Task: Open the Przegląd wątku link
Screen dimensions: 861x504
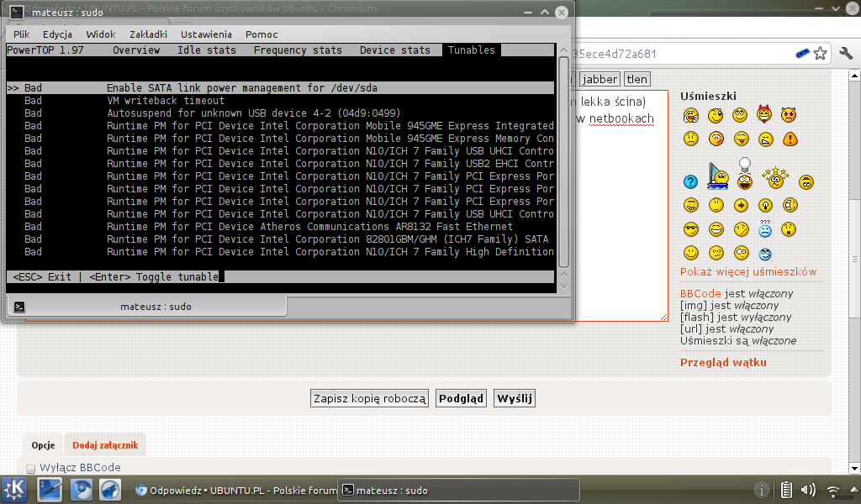Action: pyautogui.click(x=723, y=362)
